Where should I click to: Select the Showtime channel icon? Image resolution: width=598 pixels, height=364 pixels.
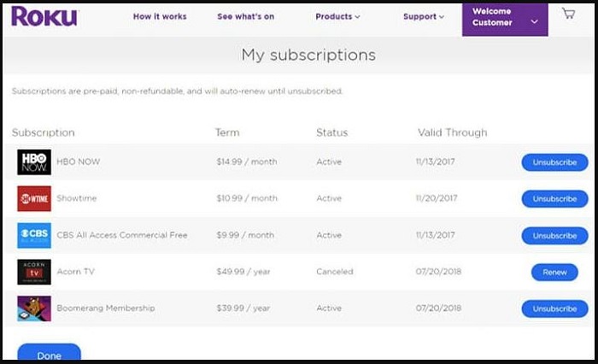coord(34,198)
